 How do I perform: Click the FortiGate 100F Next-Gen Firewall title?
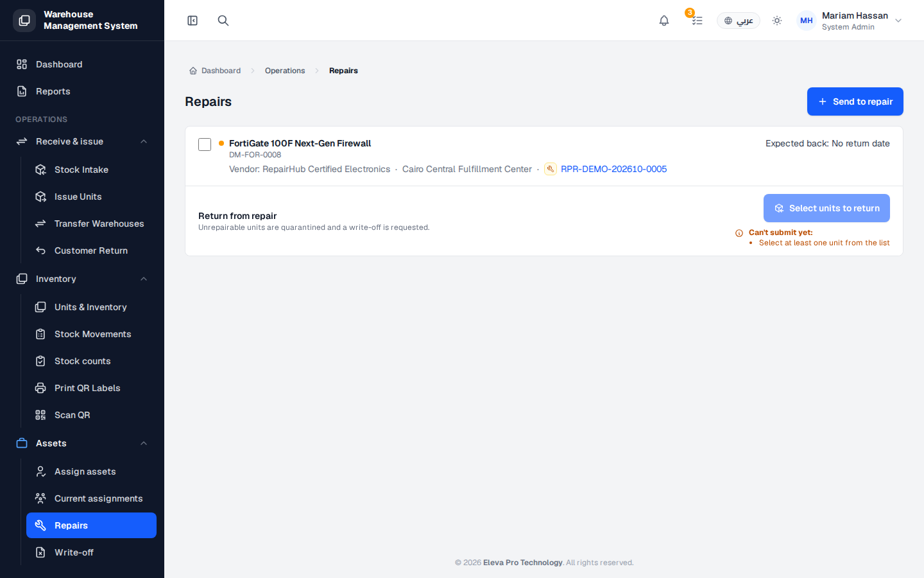[300, 143]
